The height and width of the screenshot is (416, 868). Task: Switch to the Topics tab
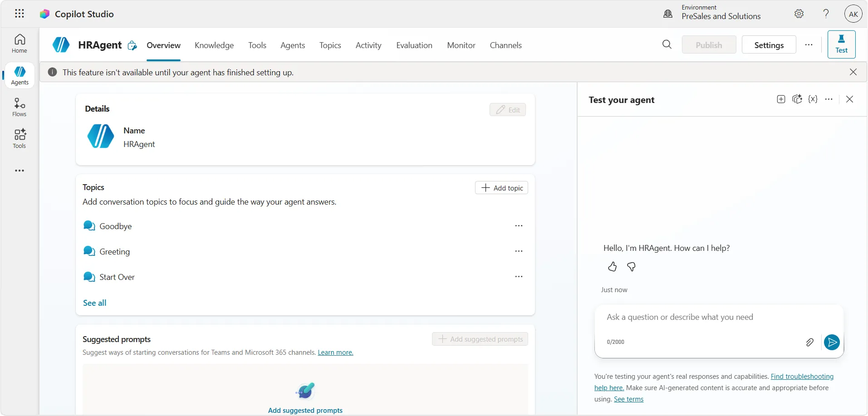point(330,45)
